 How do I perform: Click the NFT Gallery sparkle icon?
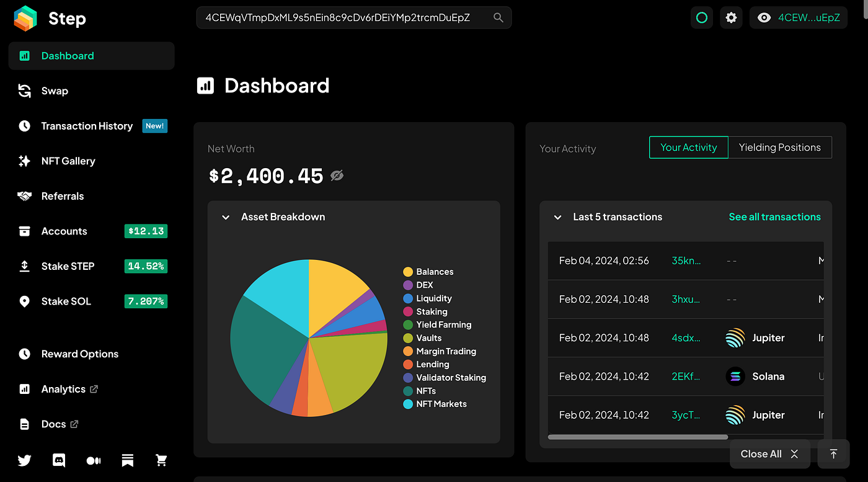pyautogui.click(x=24, y=161)
